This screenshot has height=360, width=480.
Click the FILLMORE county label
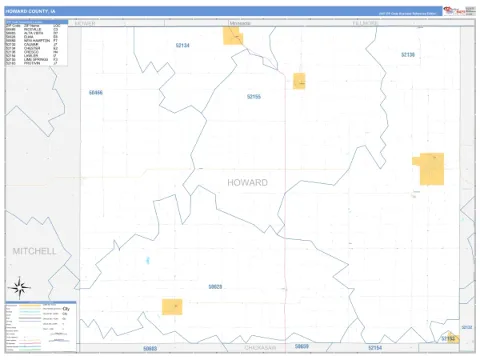[x=365, y=23]
